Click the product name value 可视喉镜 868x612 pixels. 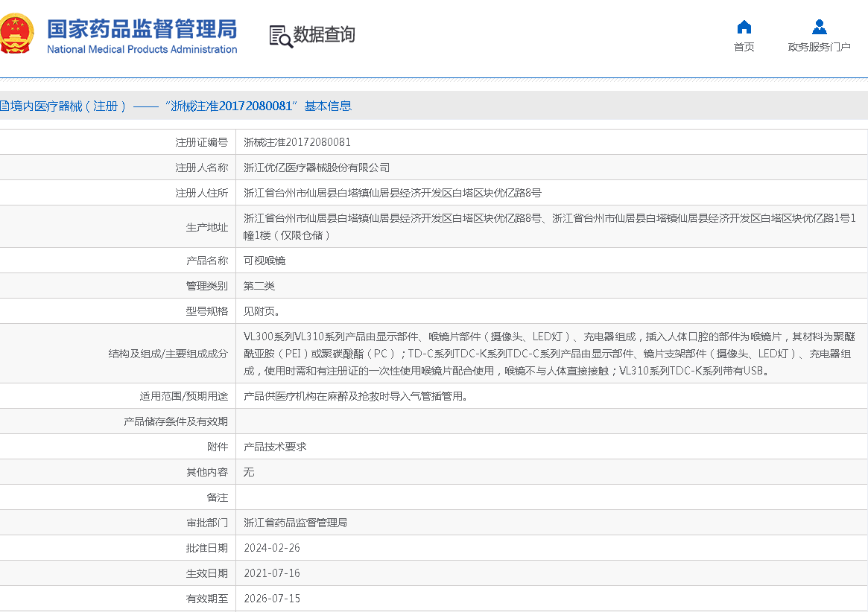coord(264,261)
